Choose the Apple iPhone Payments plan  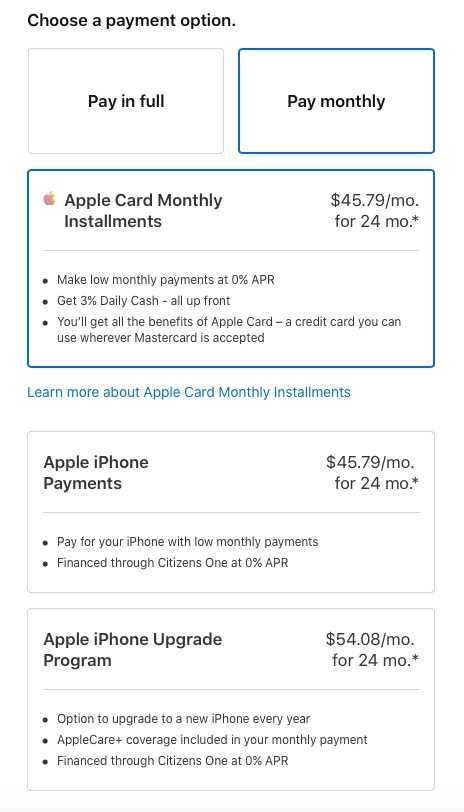[x=231, y=512]
